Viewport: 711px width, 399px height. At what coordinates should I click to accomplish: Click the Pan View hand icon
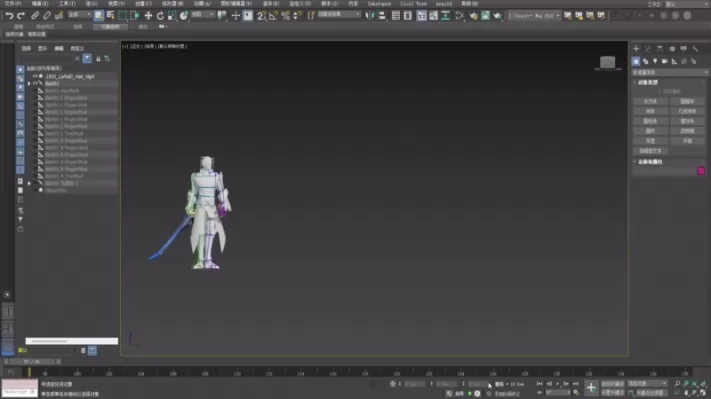pyautogui.click(x=686, y=393)
